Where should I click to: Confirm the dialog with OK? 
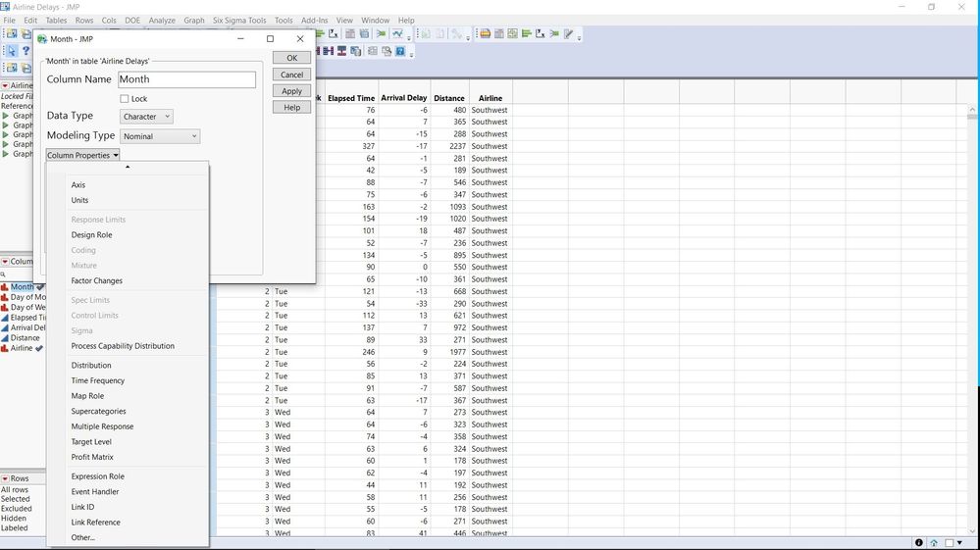pos(292,58)
